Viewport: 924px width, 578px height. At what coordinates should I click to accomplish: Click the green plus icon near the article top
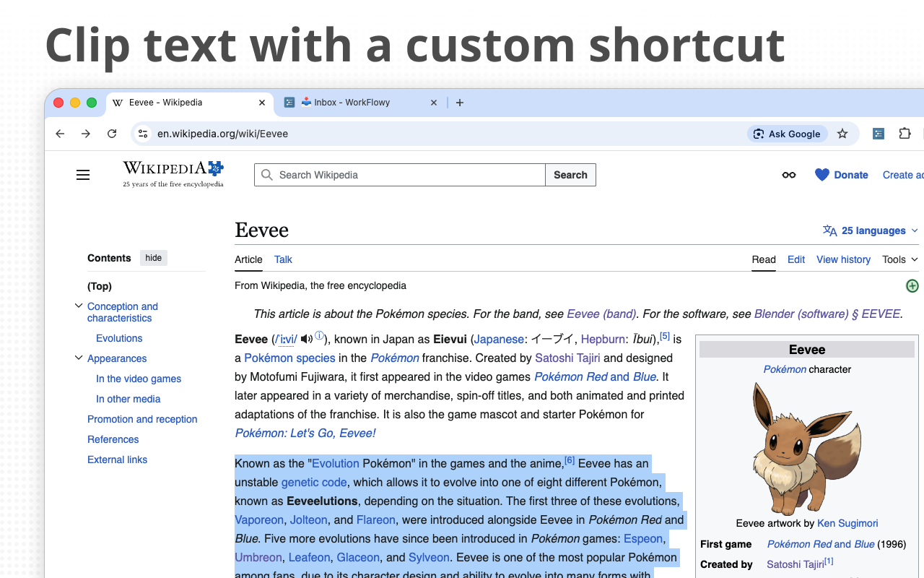click(912, 286)
